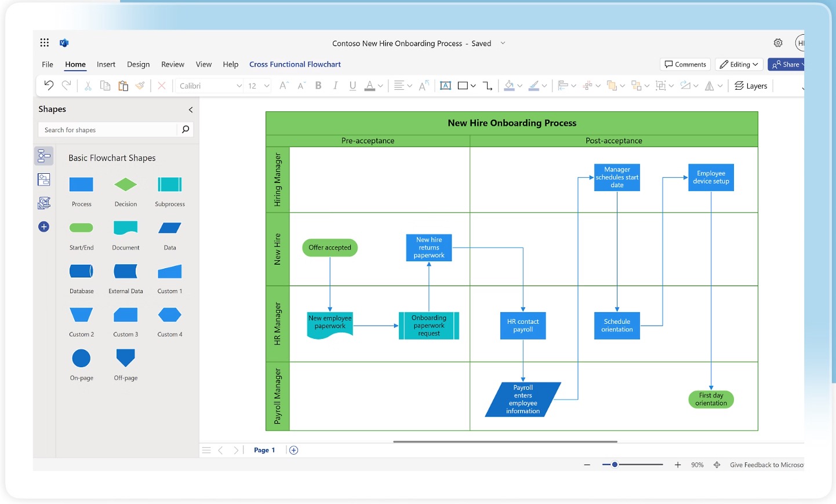The width and height of the screenshot is (836, 504).
Task: Click the Share button
Action: tap(786, 64)
